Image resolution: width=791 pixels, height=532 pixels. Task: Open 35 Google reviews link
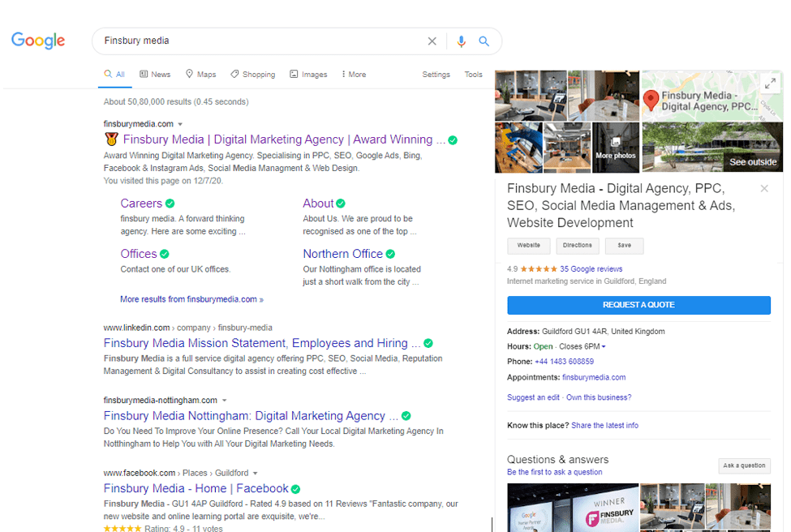tap(591, 269)
